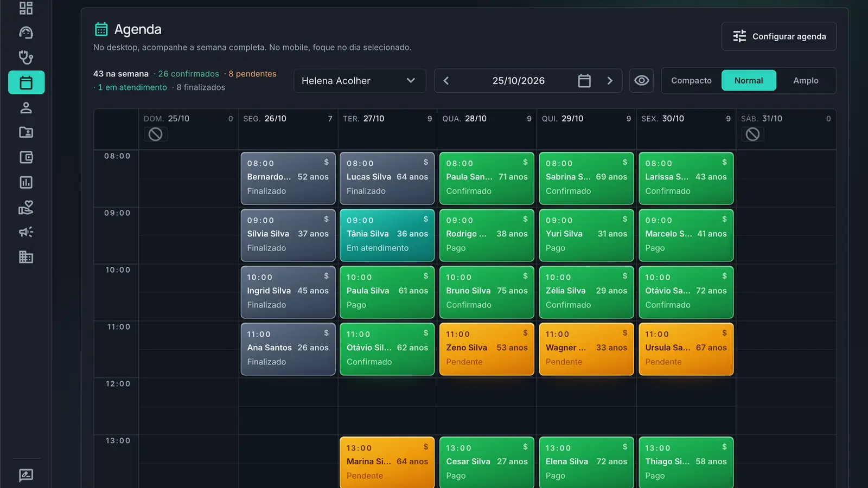Open Cesar Silva 13:00 appointment
This screenshot has height=488, width=868.
pos(487,463)
